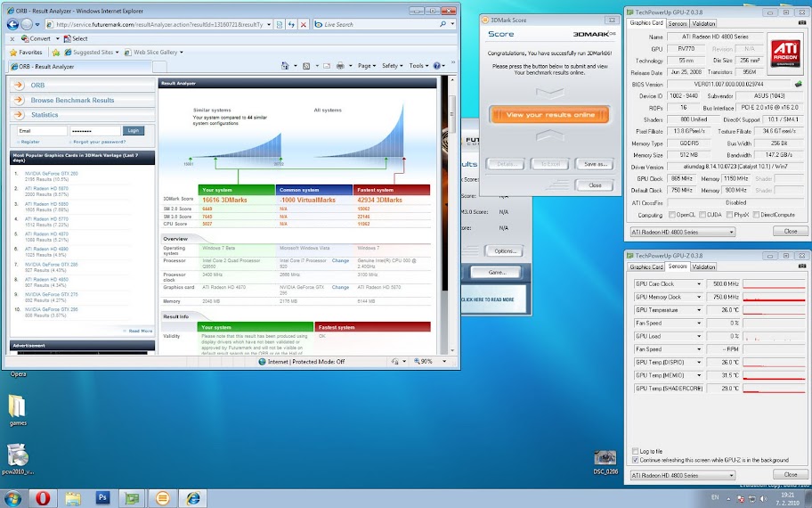Enable the OpenCL checkbox in GPU-Z
Viewport: 812px width, 508px height.
click(x=671, y=215)
